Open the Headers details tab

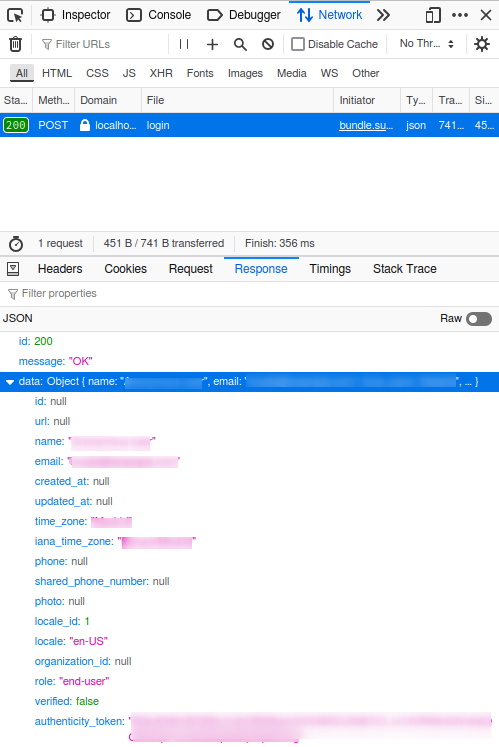(60, 269)
